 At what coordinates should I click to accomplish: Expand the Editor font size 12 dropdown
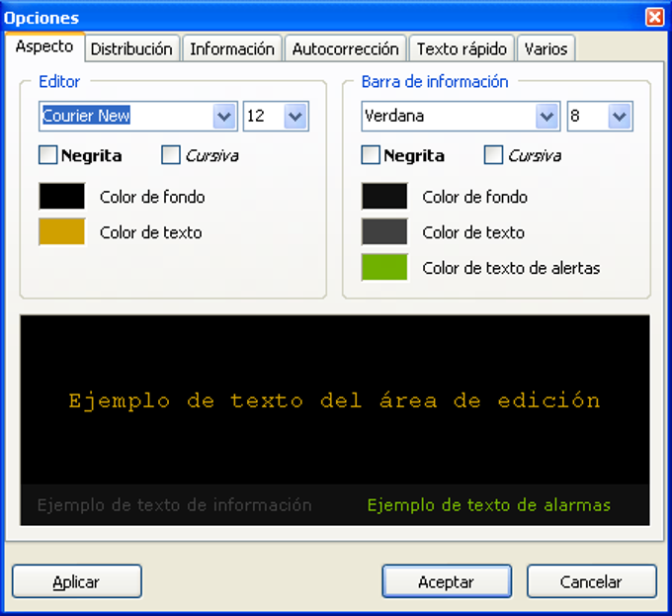pos(295,116)
